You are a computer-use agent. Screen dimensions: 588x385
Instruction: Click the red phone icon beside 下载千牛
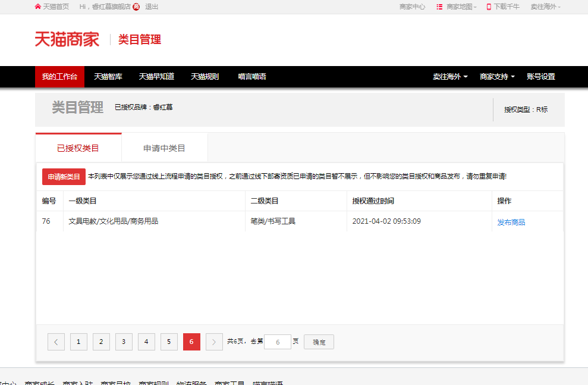point(489,7)
